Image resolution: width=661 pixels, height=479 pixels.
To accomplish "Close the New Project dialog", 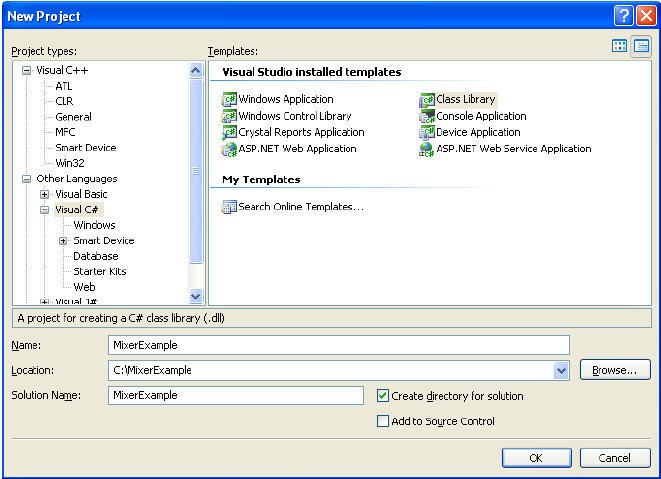I will pos(646,16).
